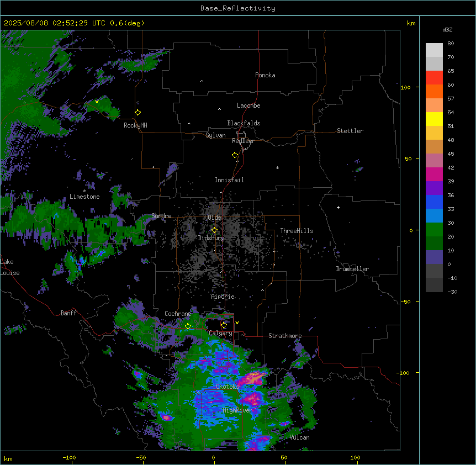Click the Base_Reflectivity title
Viewport: 476px width, 465px height.
tap(238, 8)
